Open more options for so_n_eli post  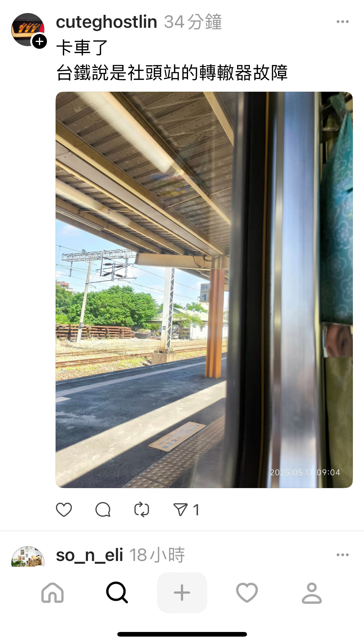coord(343,555)
